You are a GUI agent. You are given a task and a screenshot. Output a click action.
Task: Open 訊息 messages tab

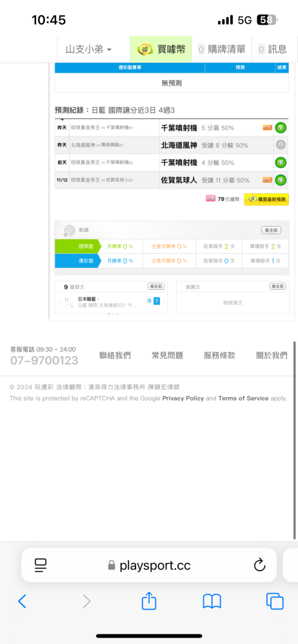(272, 50)
